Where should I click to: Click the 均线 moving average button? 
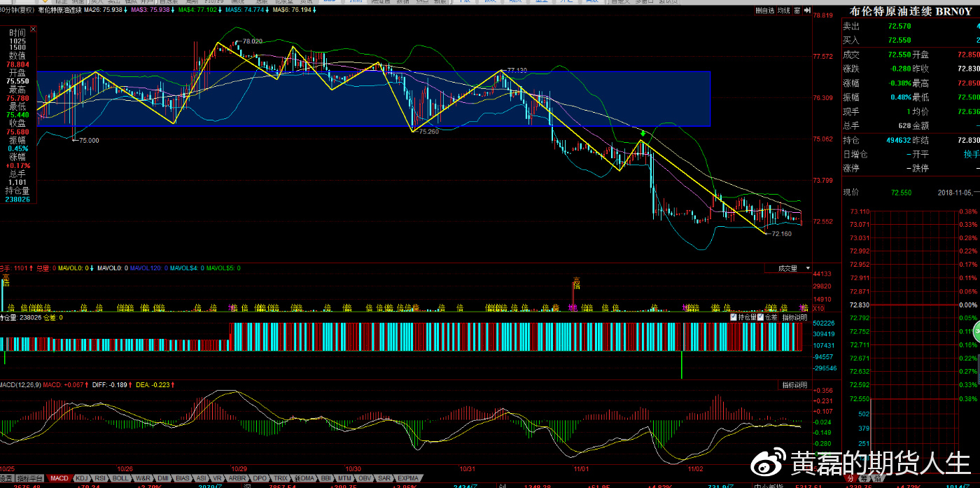click(783, 11)
